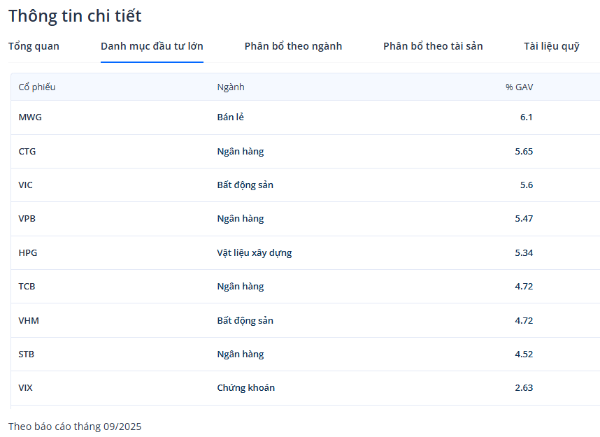
Task: Select the CTG stock ticker
Action: 29,152
